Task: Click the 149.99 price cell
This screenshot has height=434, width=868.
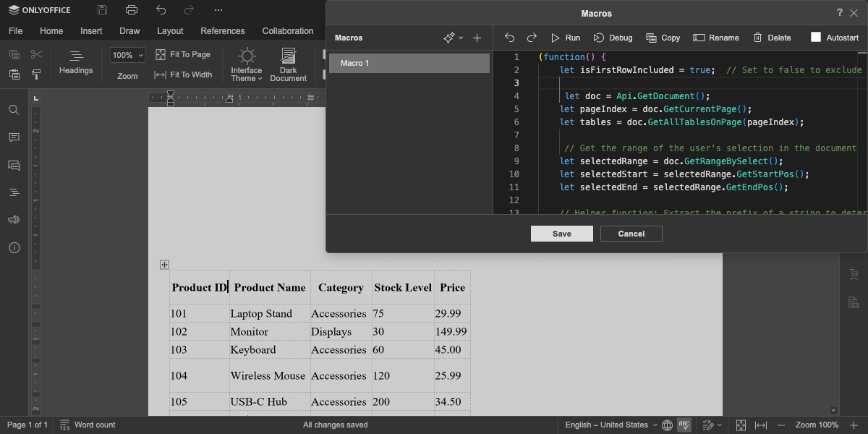Action: 451,331
